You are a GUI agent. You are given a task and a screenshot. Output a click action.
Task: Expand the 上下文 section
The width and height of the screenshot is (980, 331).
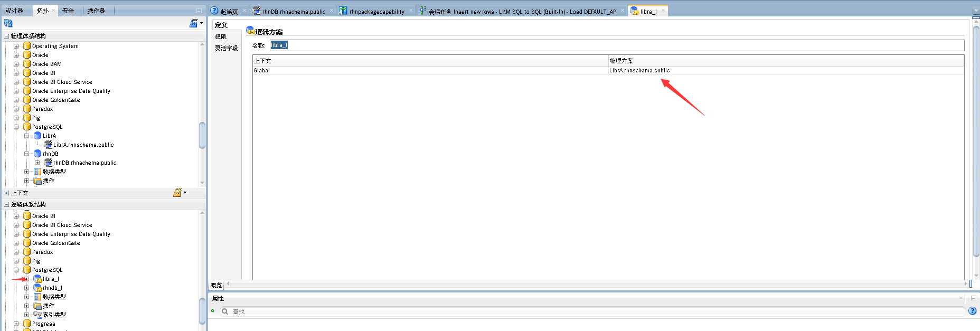tap(7, 193)
